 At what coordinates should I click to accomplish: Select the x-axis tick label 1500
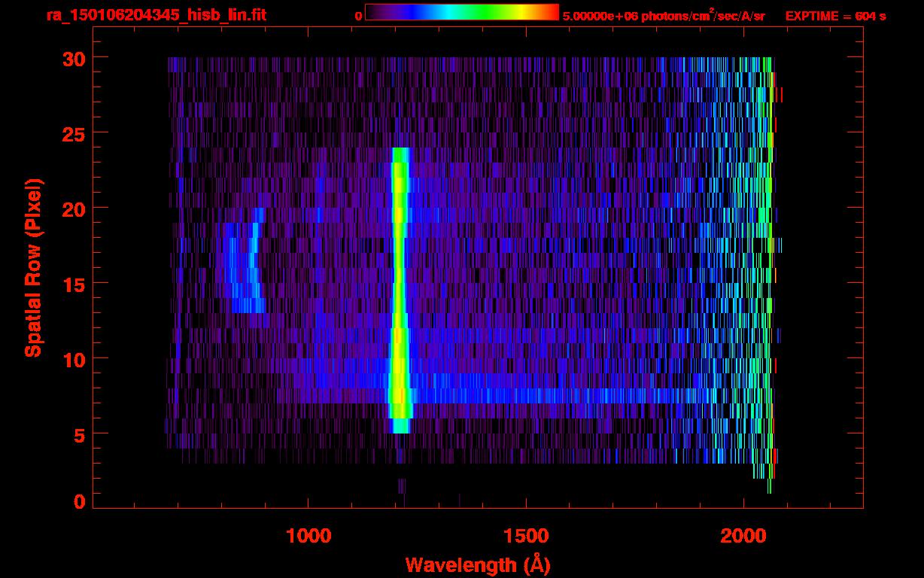coord(526,536)
